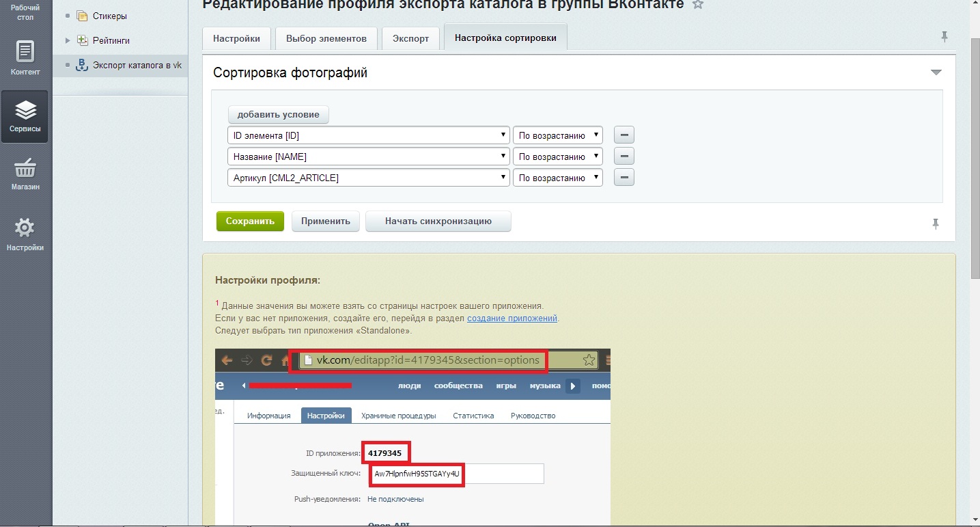Click the Стикеры item icon
The image size is (980, 527).
[81, 15]
